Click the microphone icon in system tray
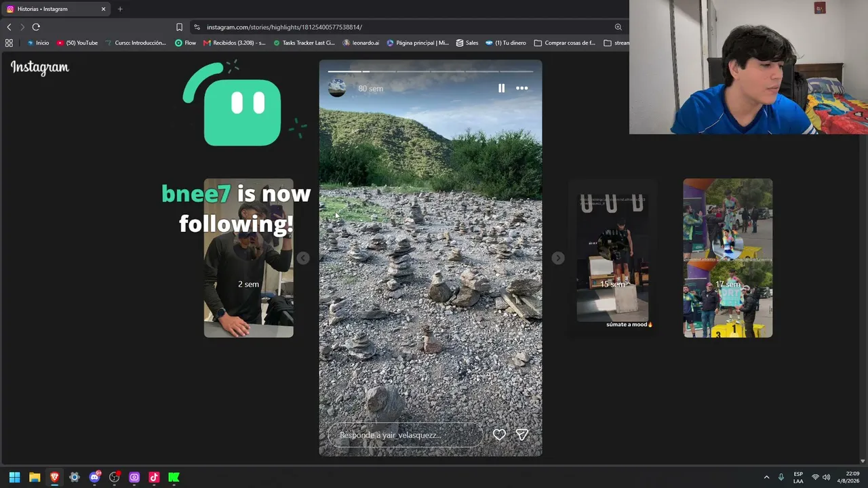 pos(781,477)
